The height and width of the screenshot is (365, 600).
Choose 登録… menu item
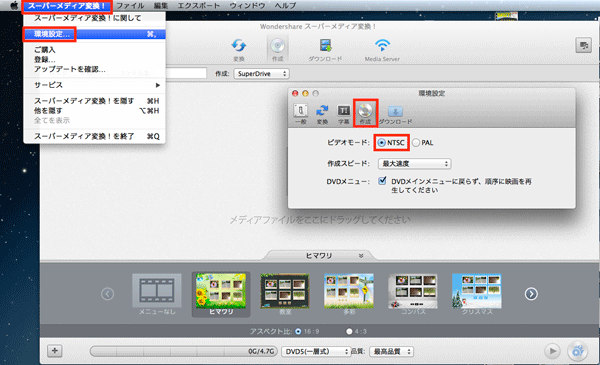[95, 59]
